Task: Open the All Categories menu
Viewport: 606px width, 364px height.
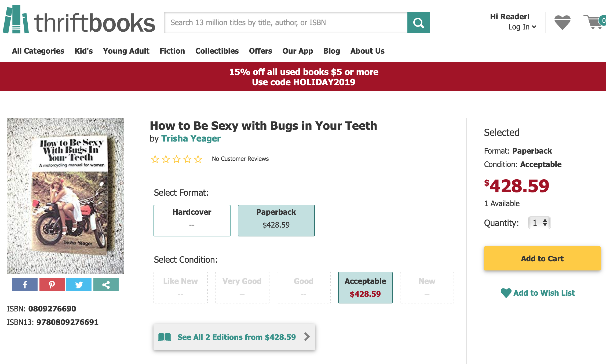Action: (38, 51)
